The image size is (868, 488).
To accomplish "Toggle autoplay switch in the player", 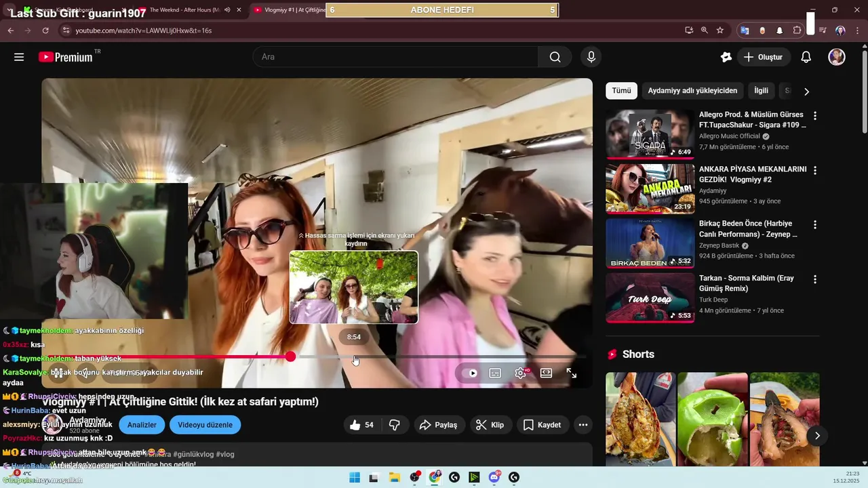I will 469,373.
